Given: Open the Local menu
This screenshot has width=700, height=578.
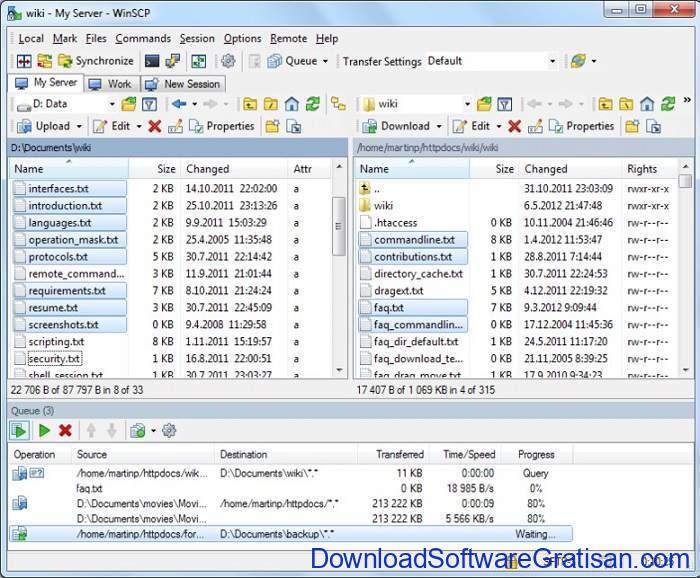Looking at the screenshot, I should [31, 39].
